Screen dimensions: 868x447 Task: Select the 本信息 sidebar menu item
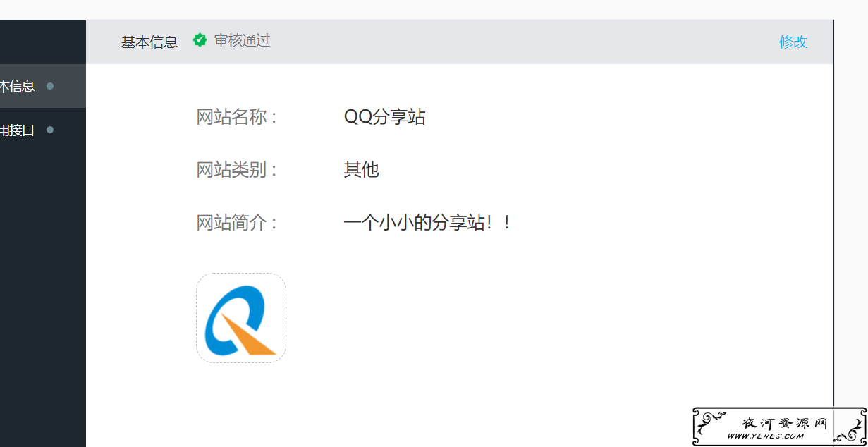43,86
